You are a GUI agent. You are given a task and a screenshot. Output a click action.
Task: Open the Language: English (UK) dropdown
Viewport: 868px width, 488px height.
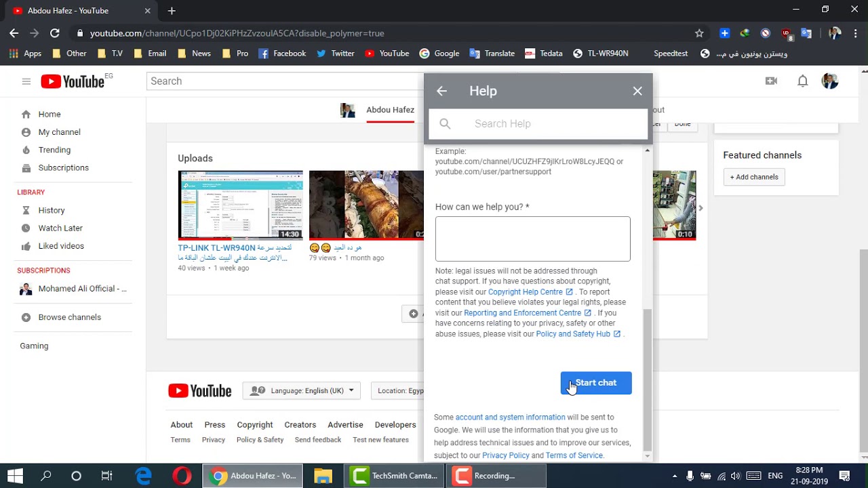coord(302,391)
